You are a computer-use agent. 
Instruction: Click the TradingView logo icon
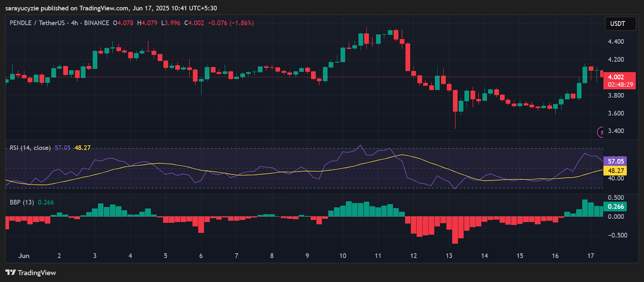[10, 273]
